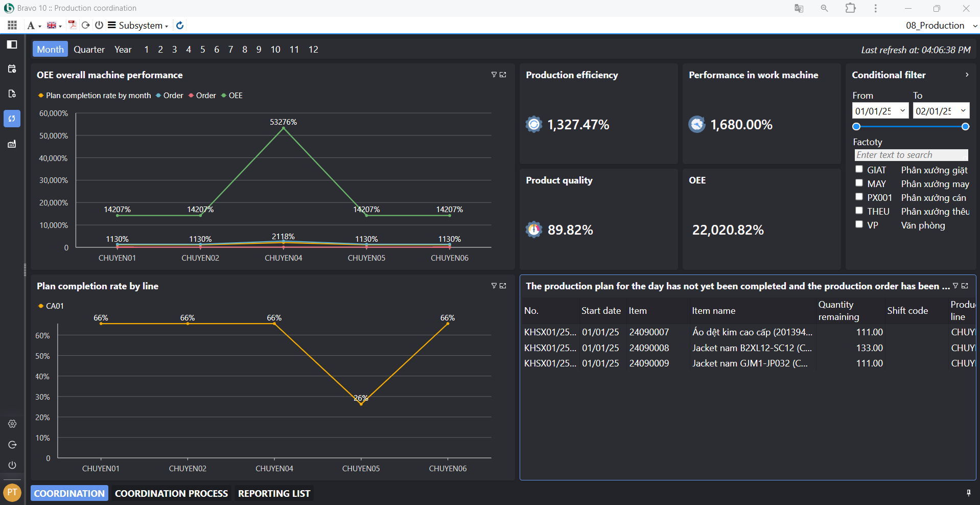This screenshot has height=505, width=980.
Task: Enable the PX001 factory checkbox
Action: 859,197
